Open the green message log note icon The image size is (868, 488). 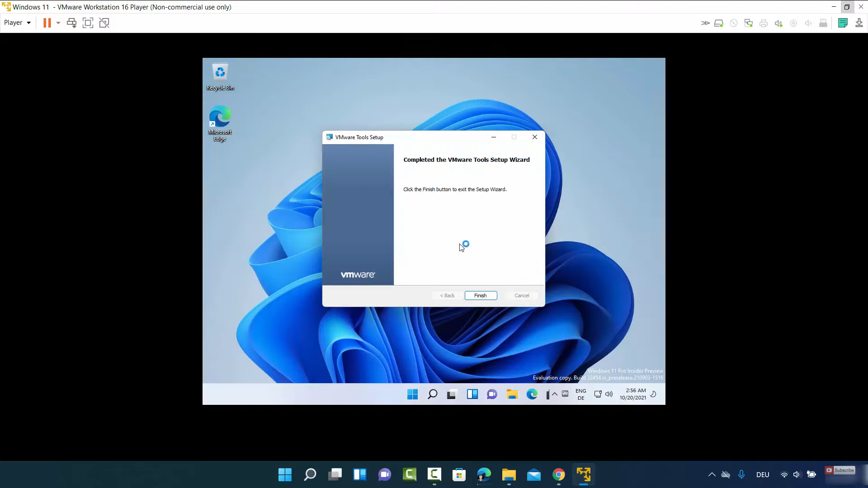(843, 23)
